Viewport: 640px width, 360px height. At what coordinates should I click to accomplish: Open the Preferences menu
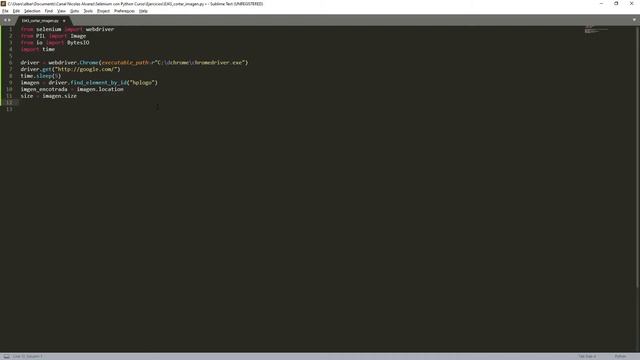(124, 11)
